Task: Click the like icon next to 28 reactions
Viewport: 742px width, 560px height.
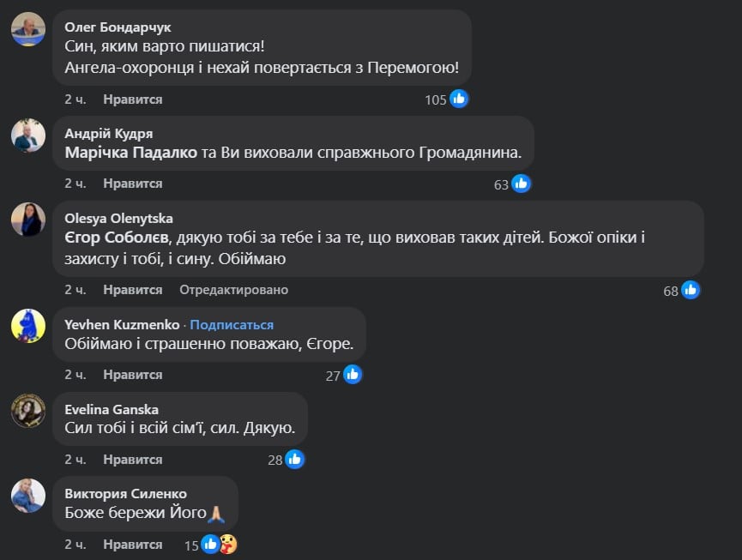Action: click(293, 459)
